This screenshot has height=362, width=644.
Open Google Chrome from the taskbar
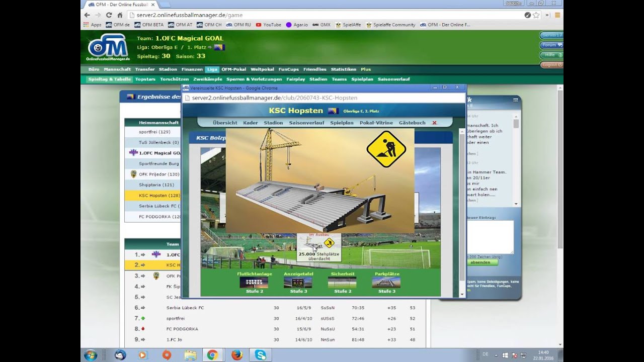tap(212, 355)
